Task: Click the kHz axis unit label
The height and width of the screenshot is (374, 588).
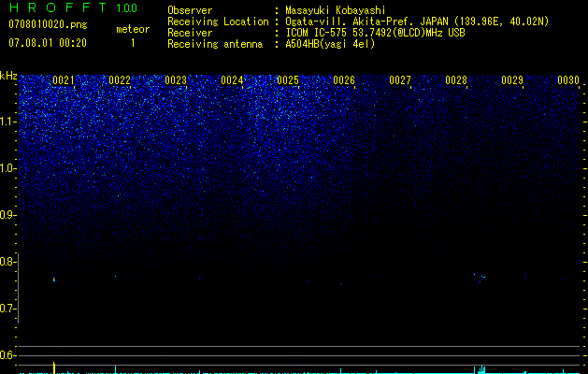Action: [x=8, y=76]
